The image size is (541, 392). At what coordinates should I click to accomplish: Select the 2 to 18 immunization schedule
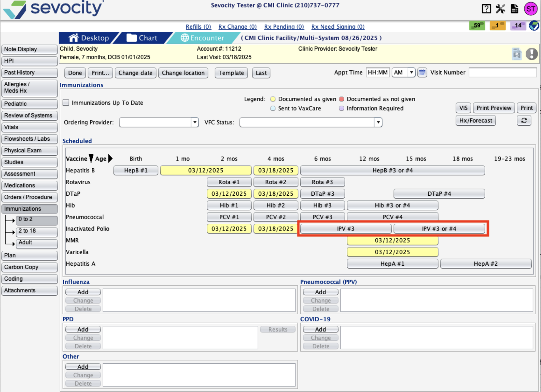point(36,231)
